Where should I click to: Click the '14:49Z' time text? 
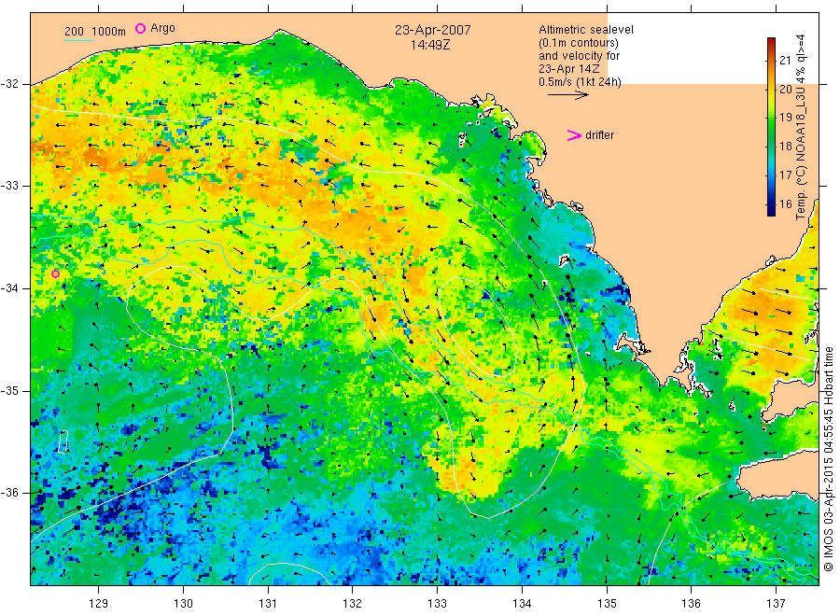(x=430, y=45)
